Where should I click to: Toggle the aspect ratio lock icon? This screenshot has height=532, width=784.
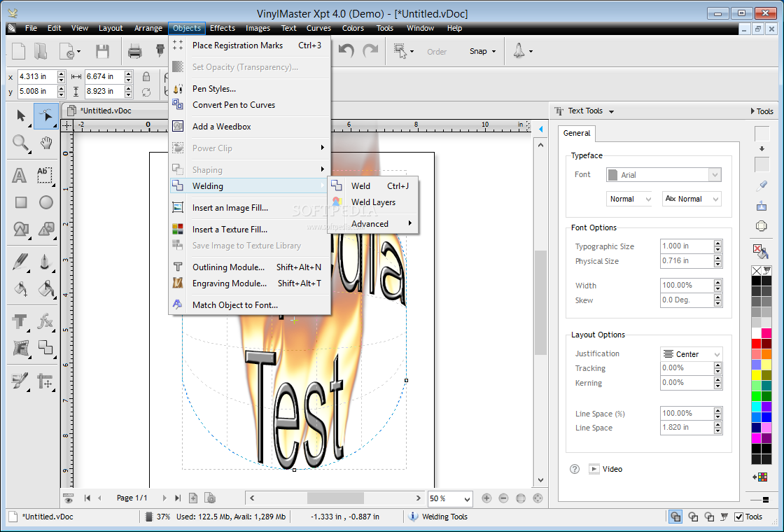pos(146,76)
